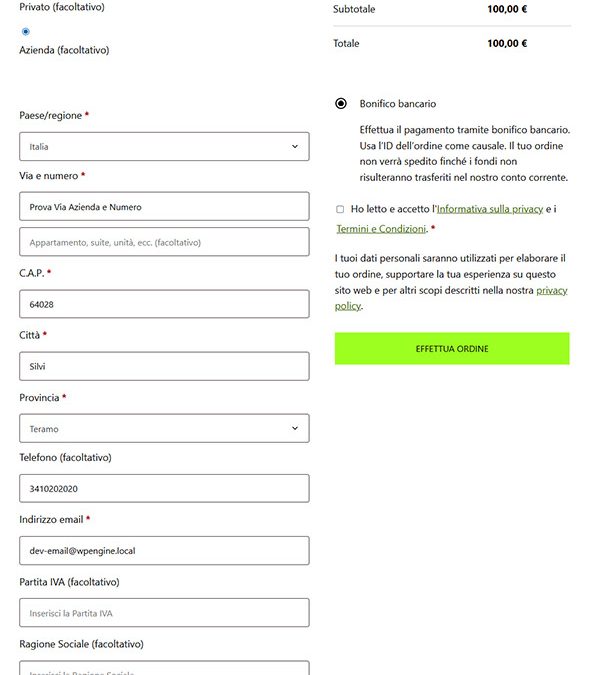Edit the Indirizzo email field
The height and width of the screenshot is (675, 600).
(x=164, y=551)
